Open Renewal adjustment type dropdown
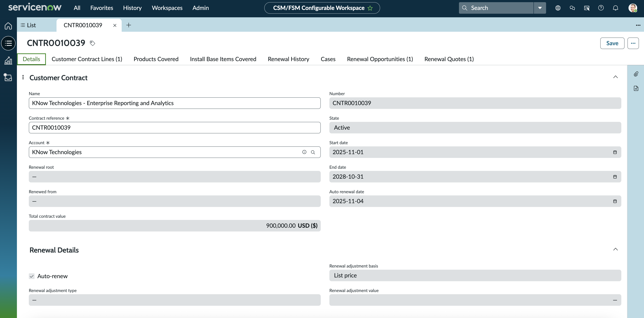Viewport: 644px width, 318px height. coord(175,300)
